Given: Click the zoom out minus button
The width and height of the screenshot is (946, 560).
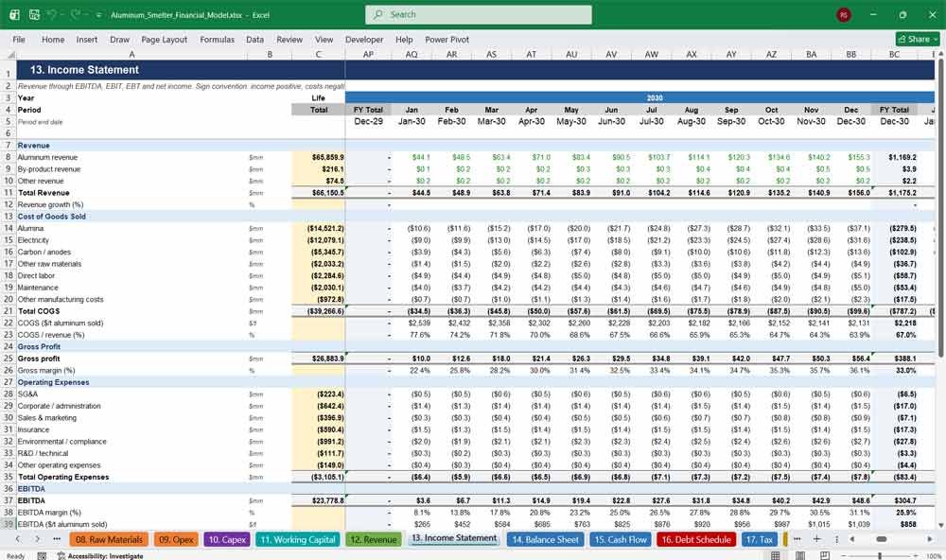Looking at the screenshot, I should click(x=845, y=556).
